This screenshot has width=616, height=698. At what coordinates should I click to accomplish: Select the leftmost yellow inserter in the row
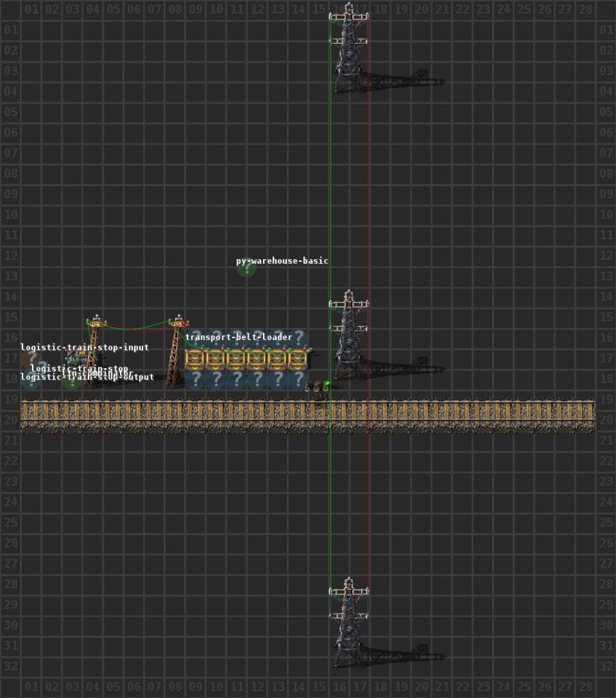click(x=195, y=359)
